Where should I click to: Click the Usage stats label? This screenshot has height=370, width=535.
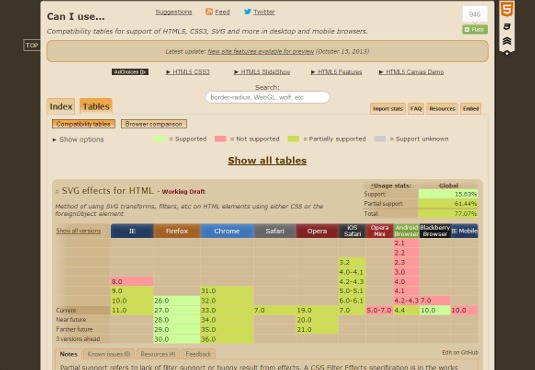click(x=391, y=186)
